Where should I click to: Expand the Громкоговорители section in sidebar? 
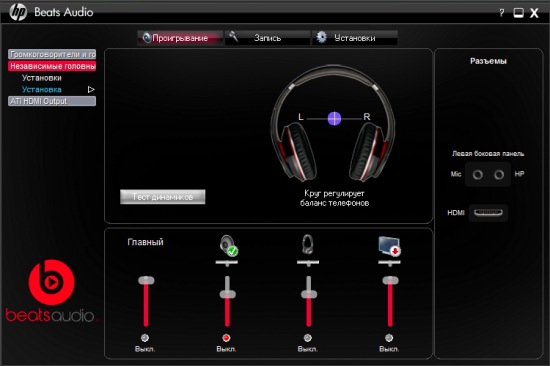[52, 54]
